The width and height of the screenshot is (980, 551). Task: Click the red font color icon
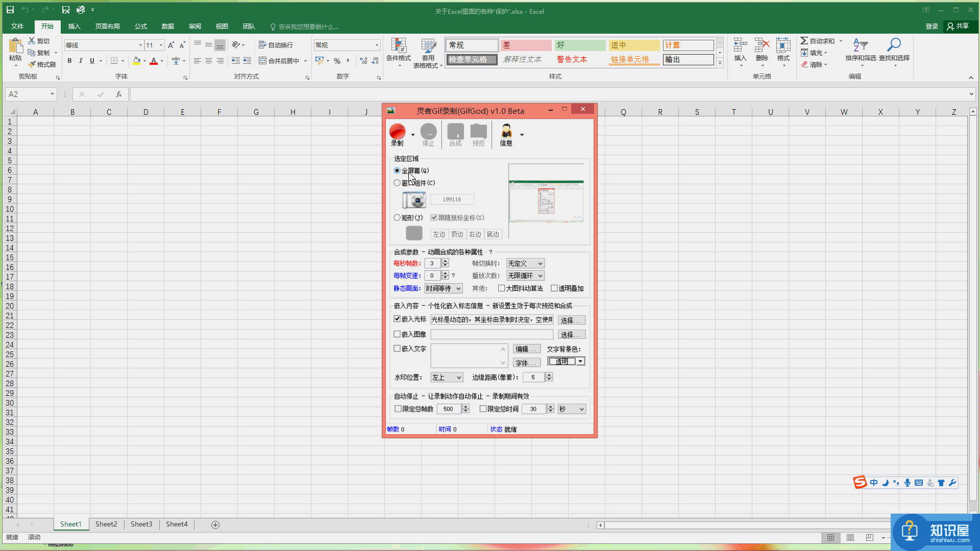(x=154, y=61)
